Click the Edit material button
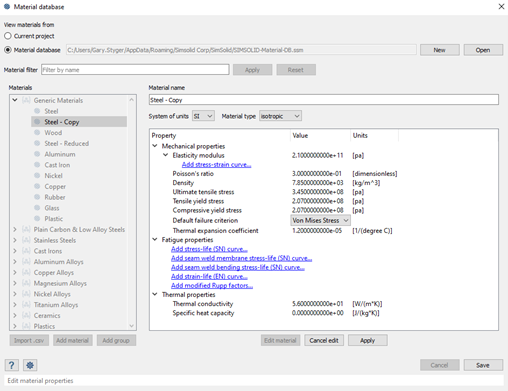 [280, 340]
